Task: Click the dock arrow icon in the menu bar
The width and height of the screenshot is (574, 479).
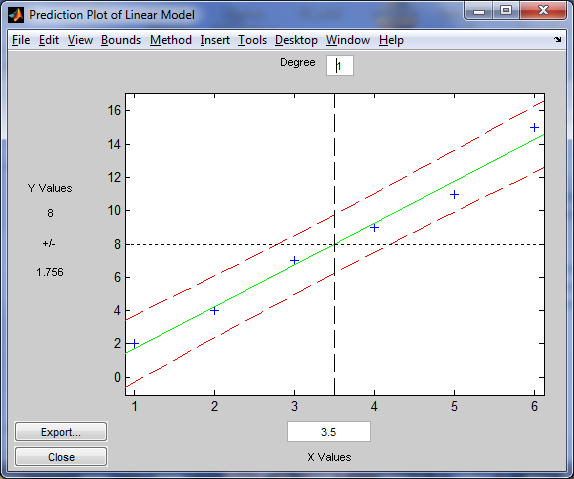Action: coord(557,40)
